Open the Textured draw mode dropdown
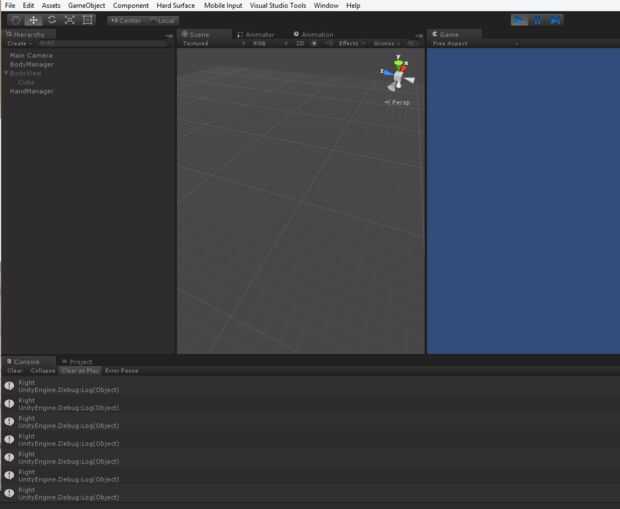The height and width of the screenshot is (509, 620). tap(214, 44)
